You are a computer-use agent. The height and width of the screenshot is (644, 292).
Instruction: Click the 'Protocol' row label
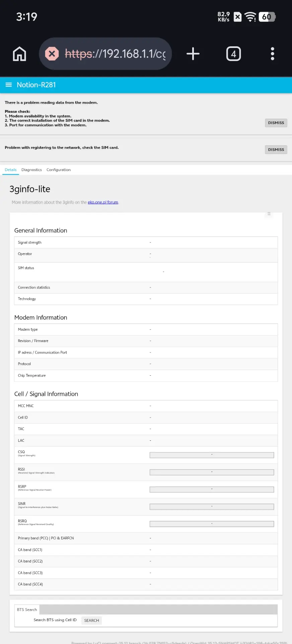pyautogui.click(x=24, y=364)
